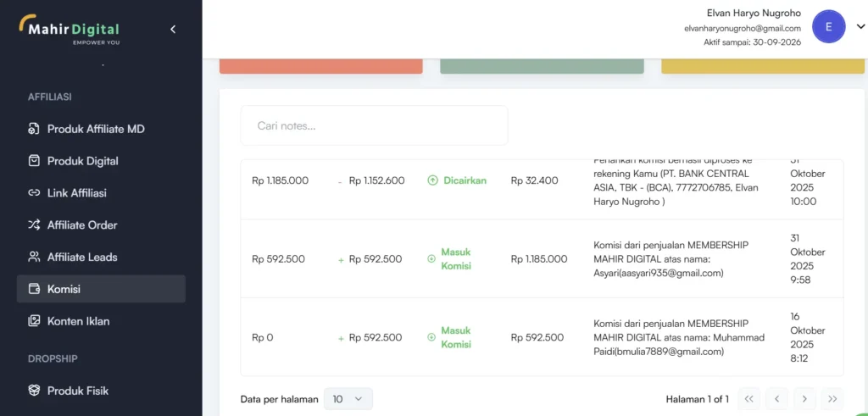The image size is (868, 416).
Task: Go to the next page of results
Action: tap(804, 399)
